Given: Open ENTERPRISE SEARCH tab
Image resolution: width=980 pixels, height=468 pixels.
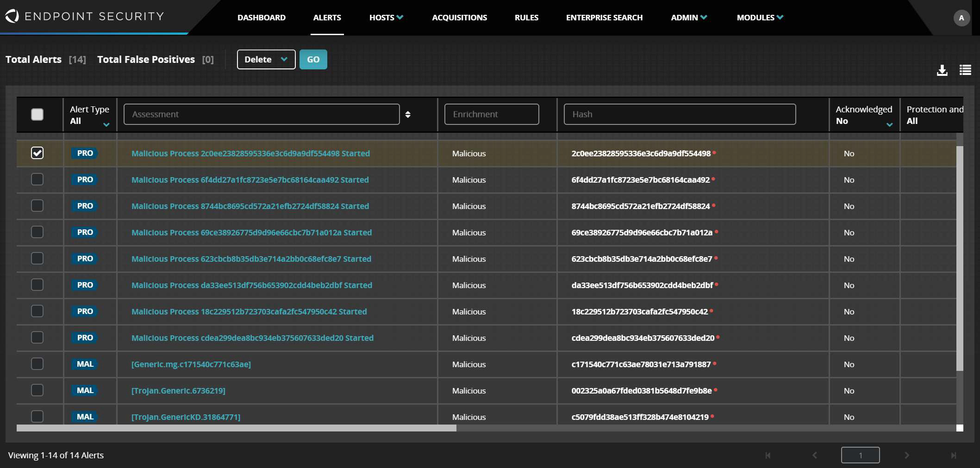Looking at the screenshot, I should (x=604, y=18).
